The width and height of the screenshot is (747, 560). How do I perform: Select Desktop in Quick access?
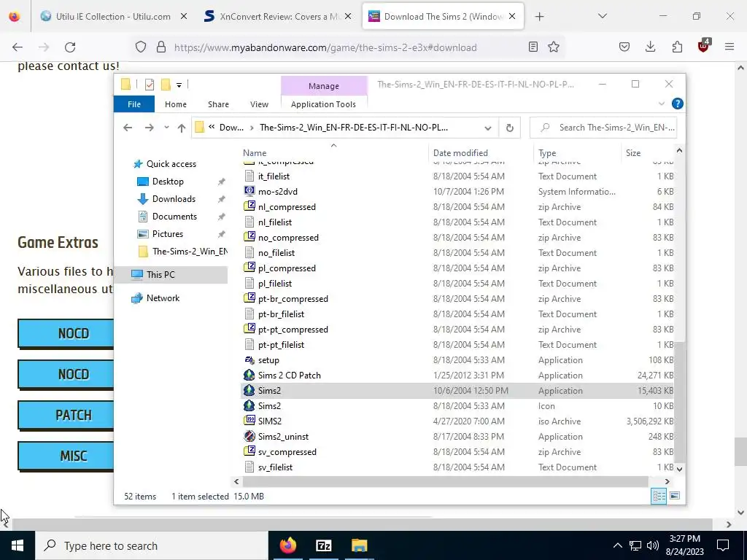click(168, 182)
